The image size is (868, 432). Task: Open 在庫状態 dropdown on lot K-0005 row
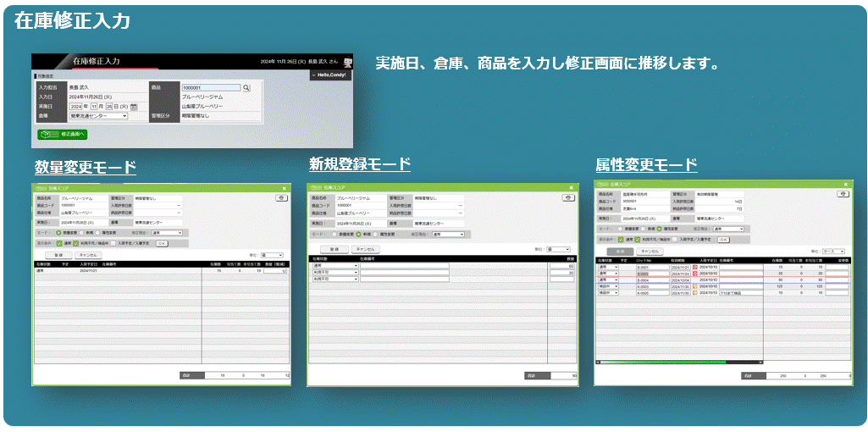(608, 293)
